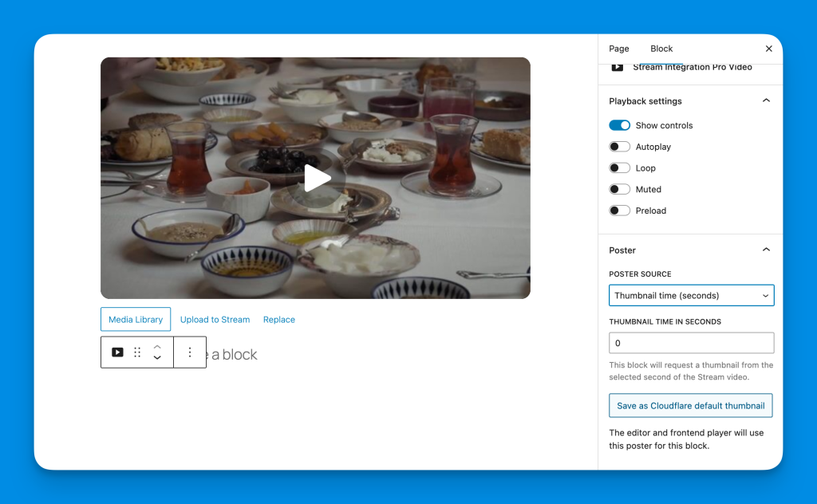Click the thumbnail time in seconds field
Image resolution: width=817 pixels, height=504 pixels.
[x=691, y=343]
